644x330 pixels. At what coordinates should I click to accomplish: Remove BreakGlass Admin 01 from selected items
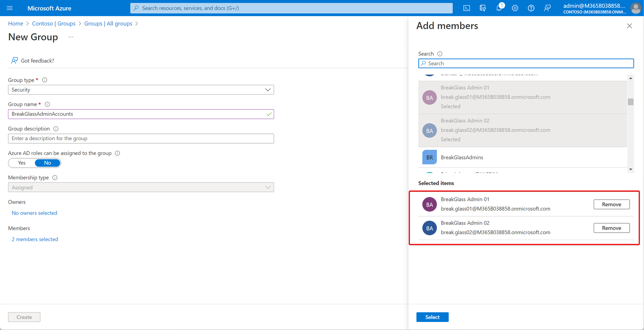[611, 204]
